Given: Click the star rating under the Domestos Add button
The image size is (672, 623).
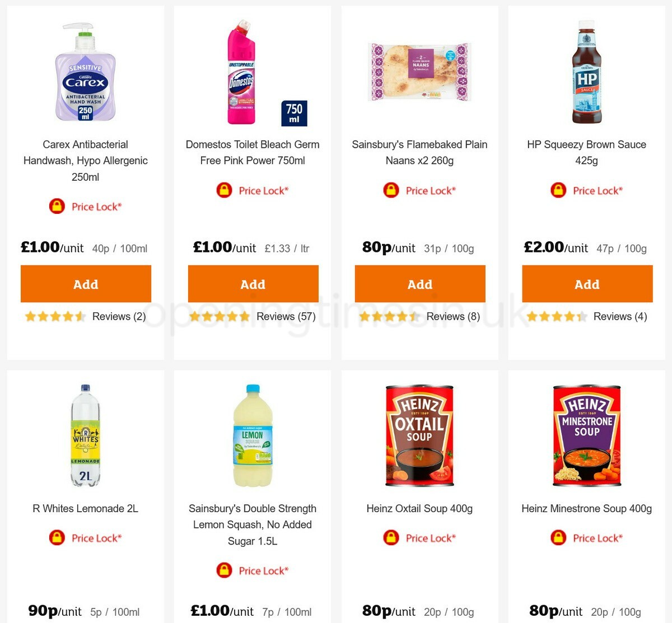Looking at the screenshot, I should coord(220,316).
